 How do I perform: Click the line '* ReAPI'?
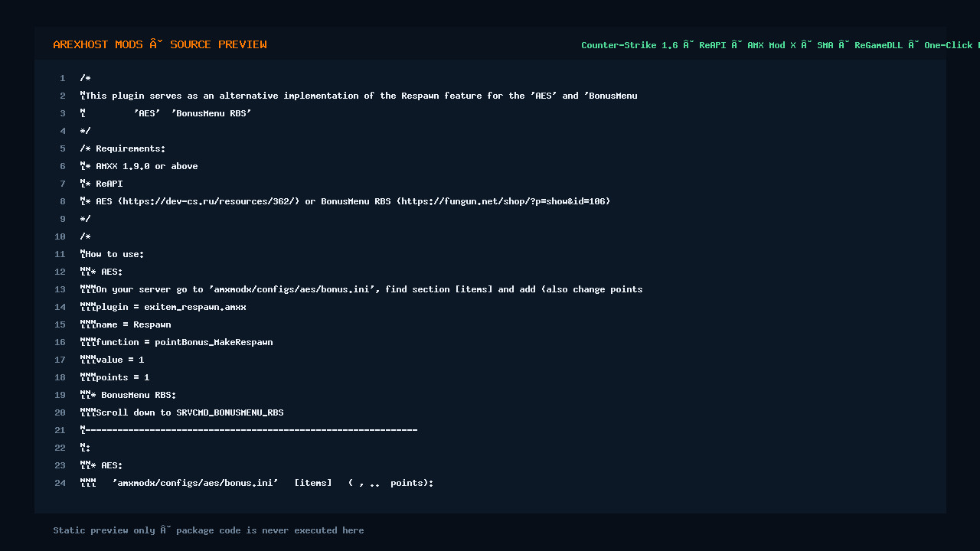pos(101,184)
